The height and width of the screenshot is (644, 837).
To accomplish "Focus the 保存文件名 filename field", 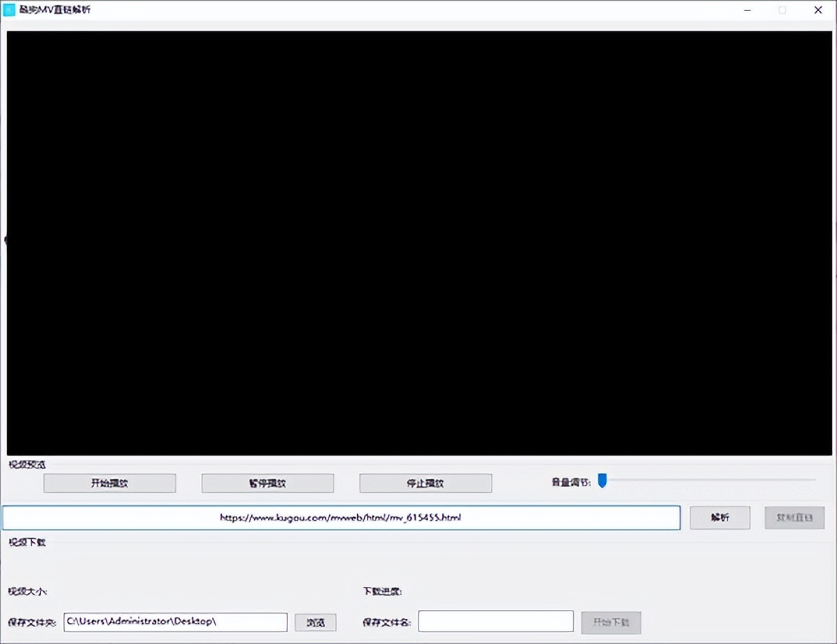I will point(495,620).
